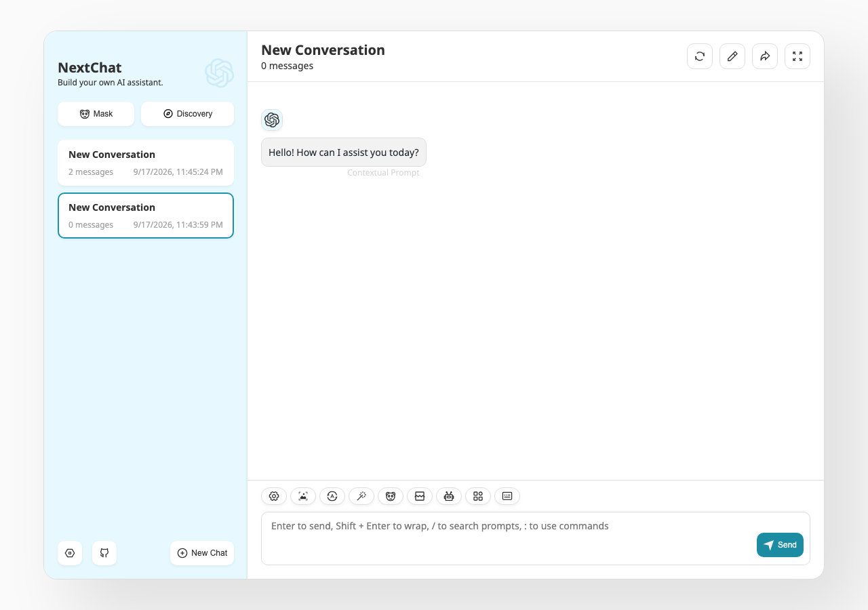
Task: Open the GitHub repository icon
Action: (x=104, y=553)
